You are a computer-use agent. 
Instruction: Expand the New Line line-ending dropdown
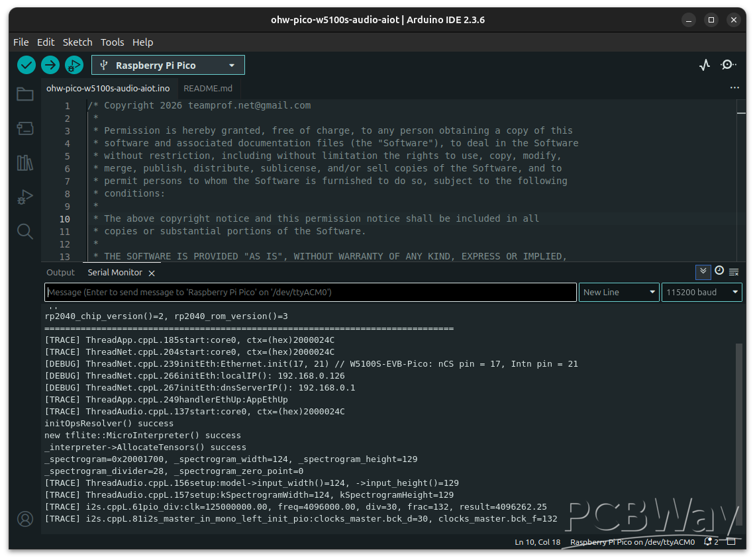(x=619, y=292)
